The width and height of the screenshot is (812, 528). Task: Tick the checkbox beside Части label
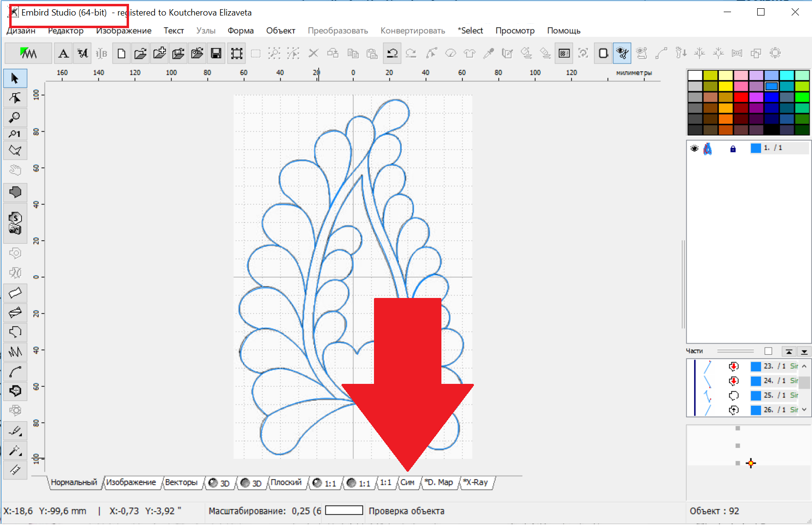point(768,351)
